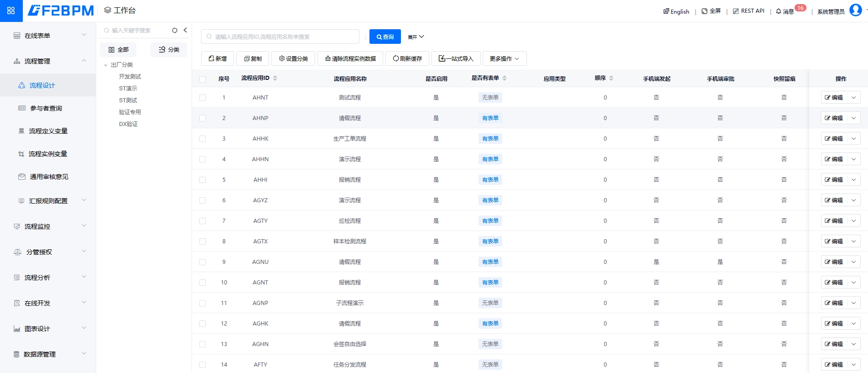This screenshot has height=373, width=868.
Task: Open 流程定义变量 in the sidebar
Action: pyautogui.click(x=48, y=131)
